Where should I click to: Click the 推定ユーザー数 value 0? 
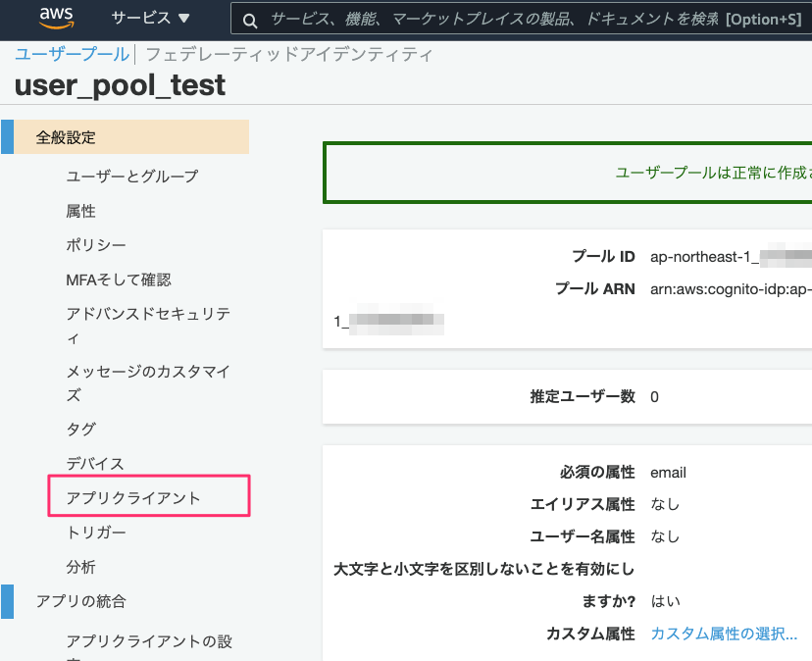pos(654,397)
